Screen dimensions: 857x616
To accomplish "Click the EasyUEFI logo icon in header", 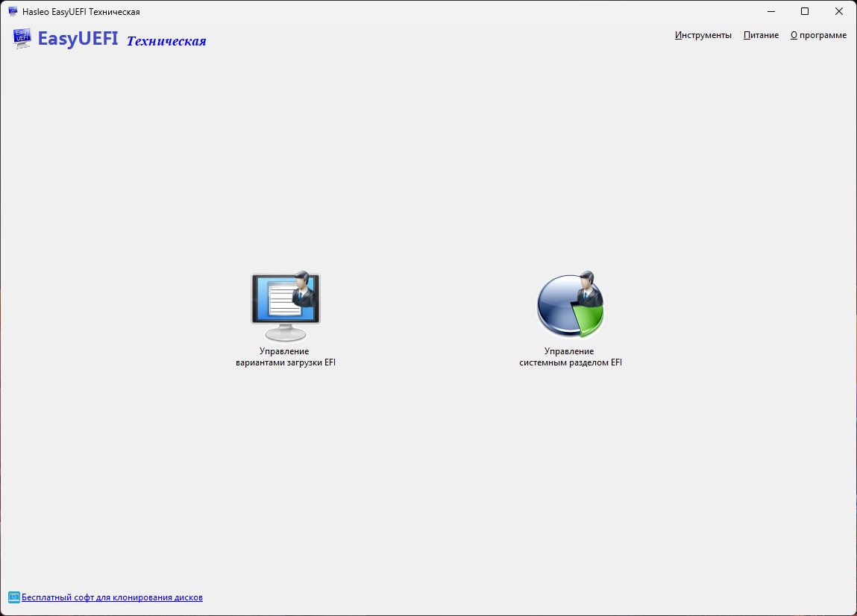I will point(22,38).
